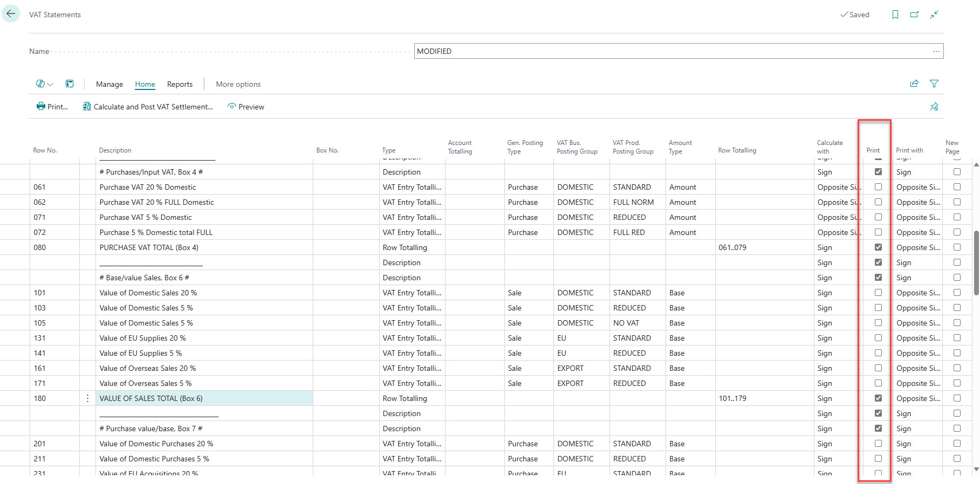Open the view selector dropdown icon
The height and width of the screenshot is (484, 980).
coord(45,84)
